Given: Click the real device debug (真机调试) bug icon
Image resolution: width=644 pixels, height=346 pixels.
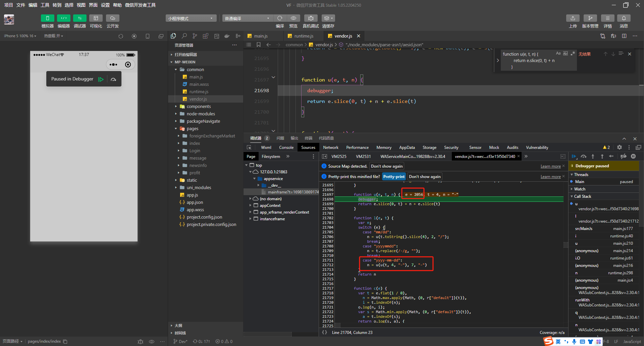Looking at the screenshot, I should 311,18.
